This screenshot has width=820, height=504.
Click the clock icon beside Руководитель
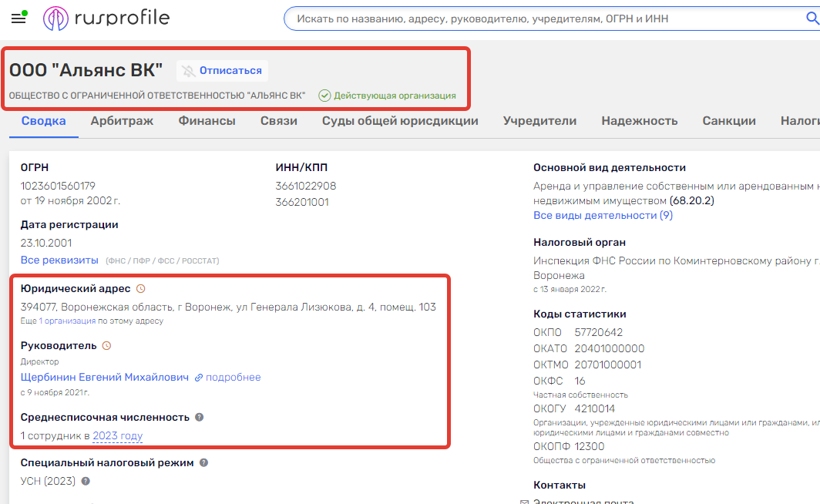[106, 345]
